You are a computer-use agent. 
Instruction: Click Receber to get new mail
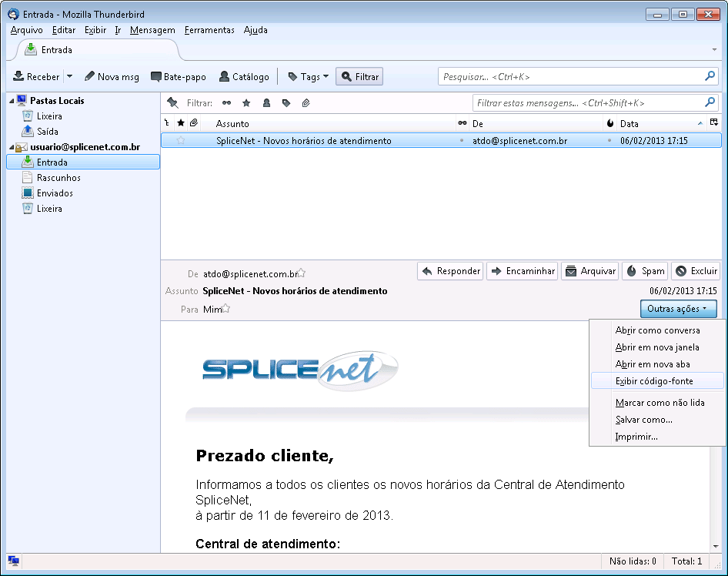tap(36, 77)
